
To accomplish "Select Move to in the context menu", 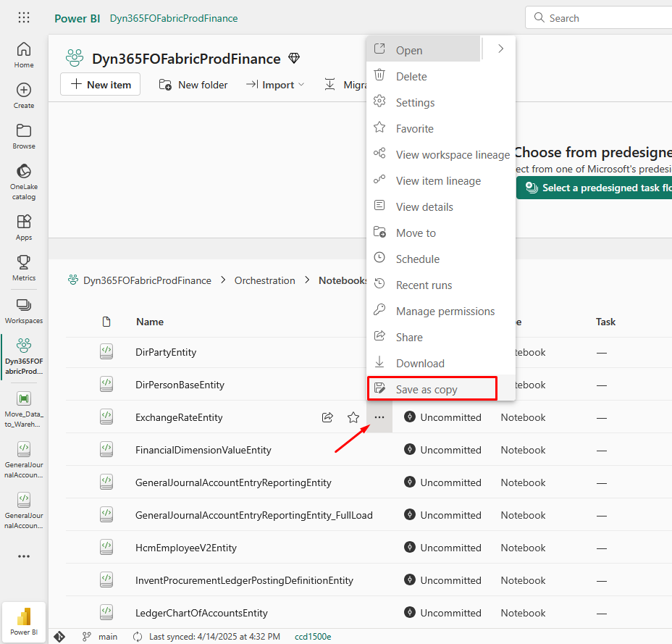I will pos(441,233).
